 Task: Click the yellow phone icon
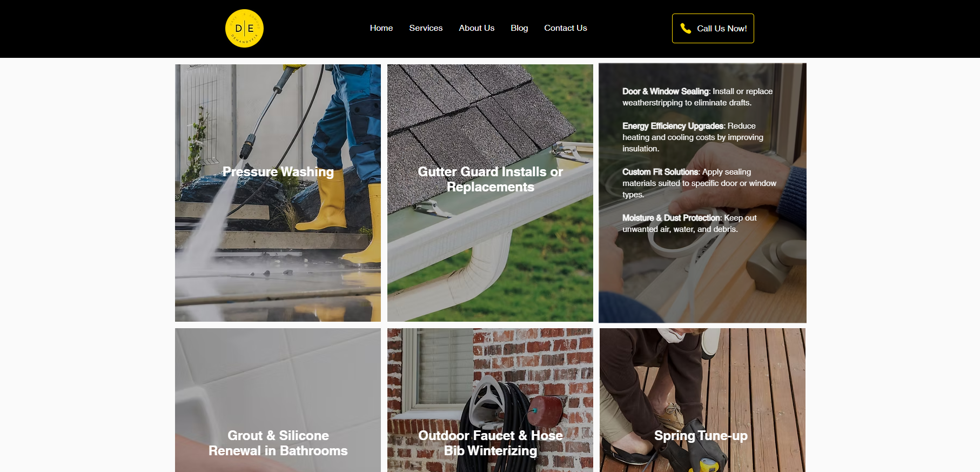[686, 28]
